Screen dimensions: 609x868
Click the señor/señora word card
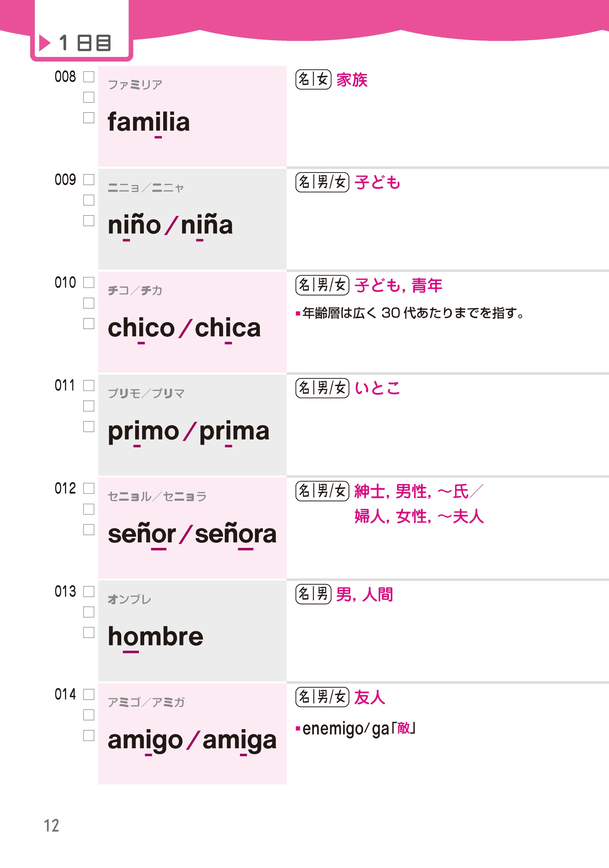(x=192, y=528)
